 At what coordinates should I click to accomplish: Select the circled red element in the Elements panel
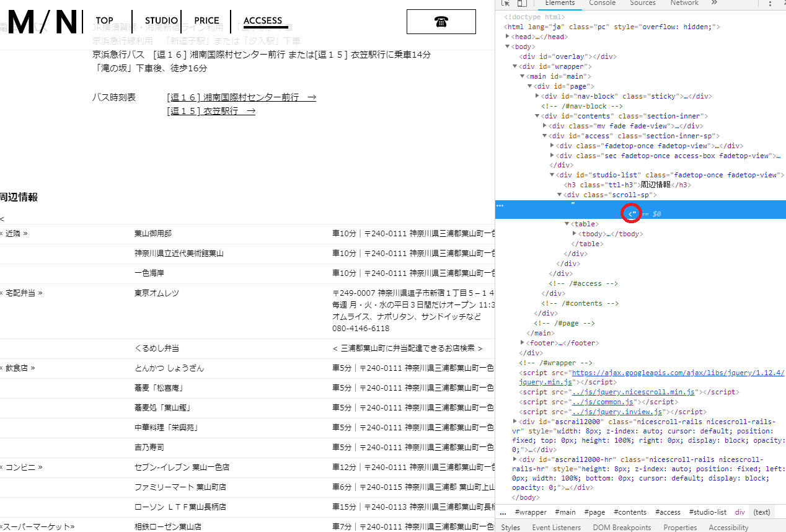pyautogui.click(x=632, y=213)
